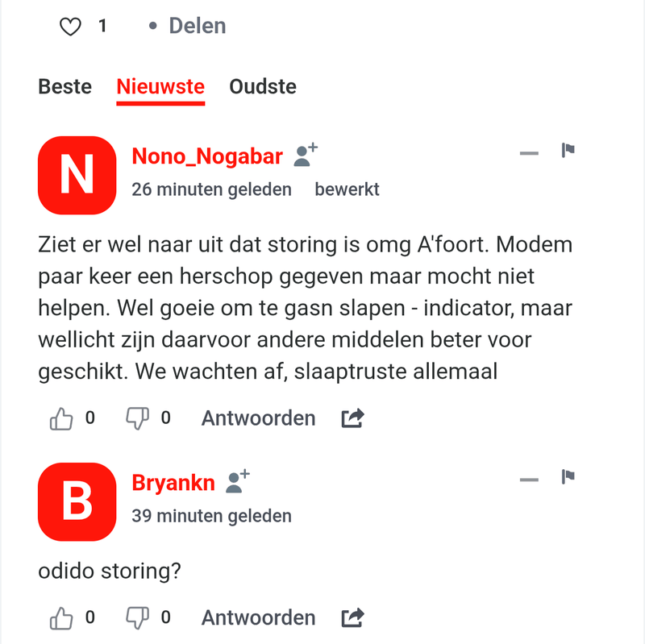Thumbs up Bryankn's 'odido storing?' comment
The height and width of the screenshot is (644, 645).
[60, 617]
